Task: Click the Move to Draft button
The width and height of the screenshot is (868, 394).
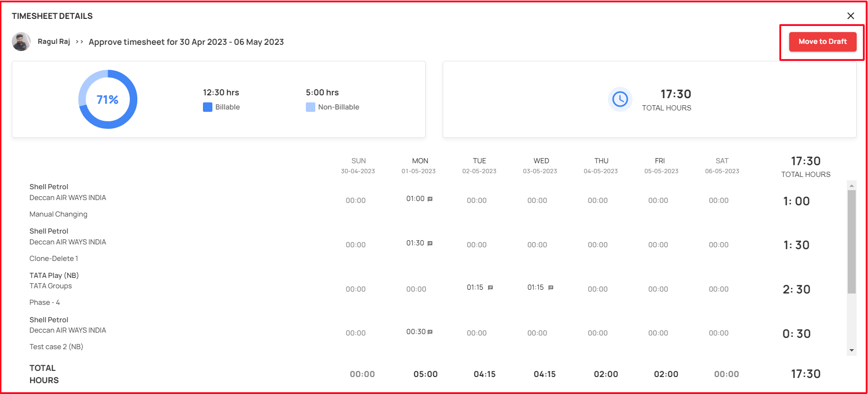Action: coord(823,42)
